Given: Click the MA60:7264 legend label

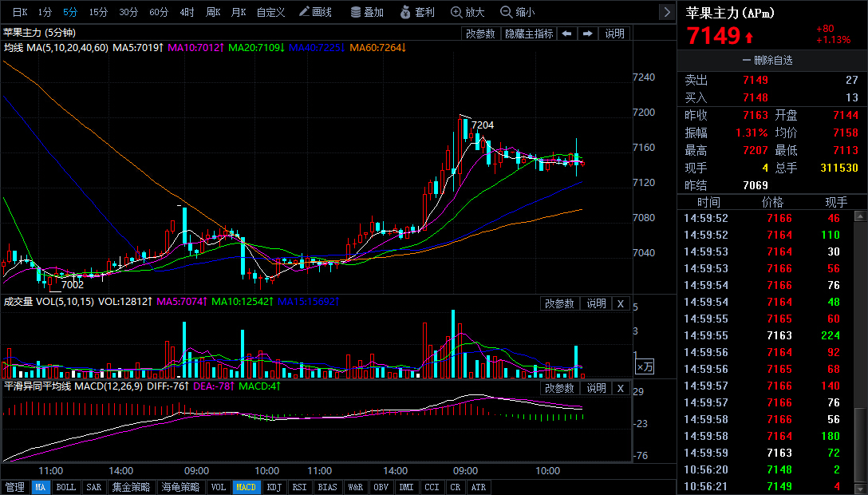Looking at the screenshot, I should [x=377, y=48].
